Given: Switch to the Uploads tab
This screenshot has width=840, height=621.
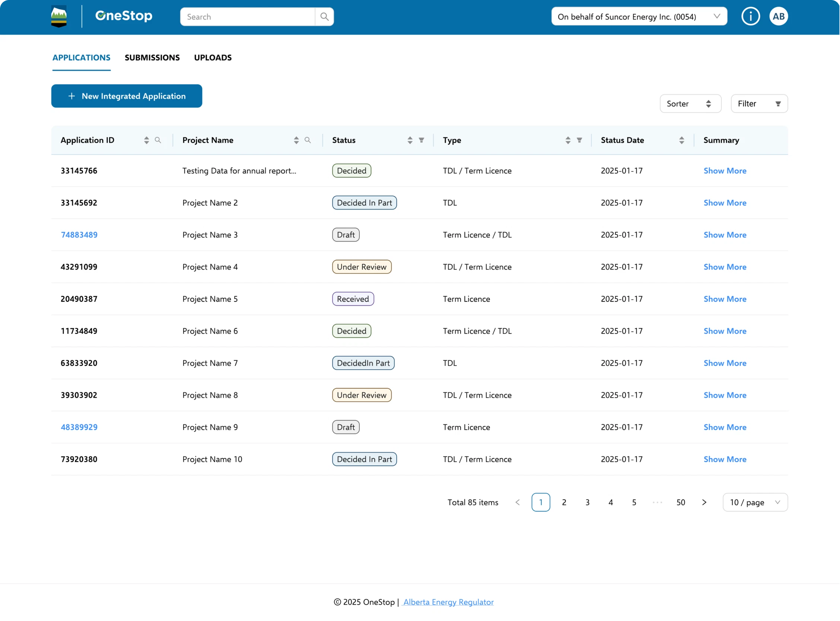Looking at the screenshot, I should [213, 57].
